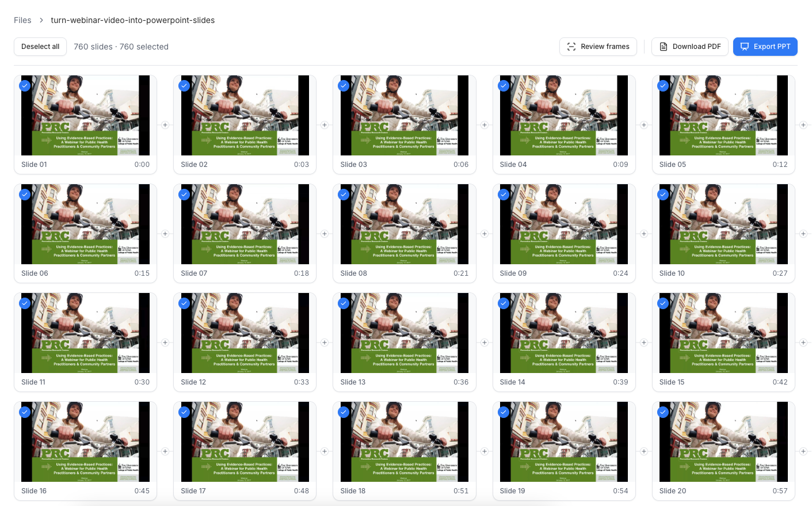
Task: Open the Slide 03 thumbnail image
Action: click(x=405, y=115)
